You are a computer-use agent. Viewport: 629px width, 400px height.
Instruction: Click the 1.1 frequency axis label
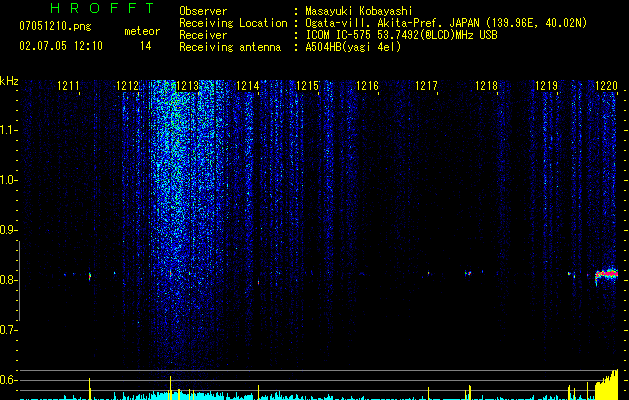8,130
